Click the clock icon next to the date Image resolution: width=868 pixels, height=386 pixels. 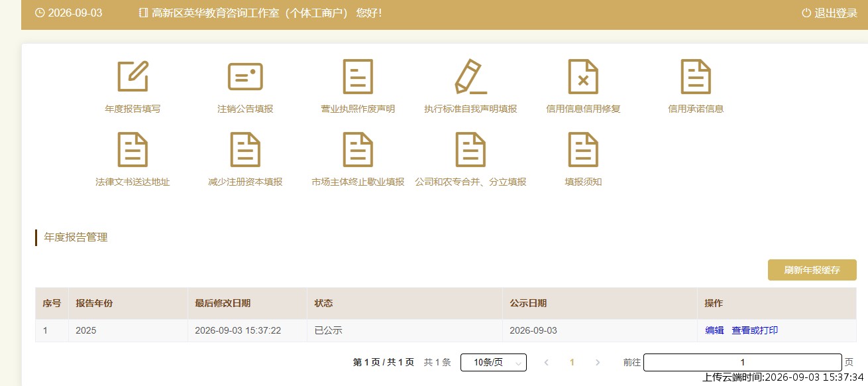click(x=40, y=13)
